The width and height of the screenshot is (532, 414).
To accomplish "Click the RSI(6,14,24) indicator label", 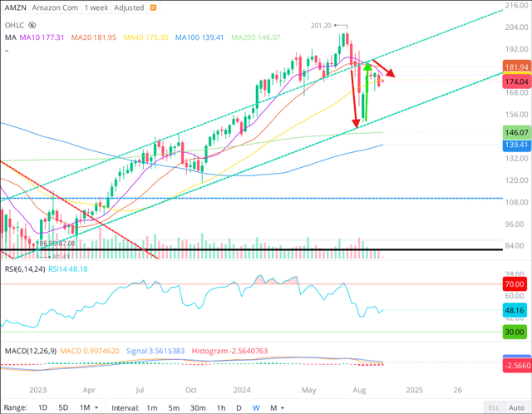I will 25,269.
